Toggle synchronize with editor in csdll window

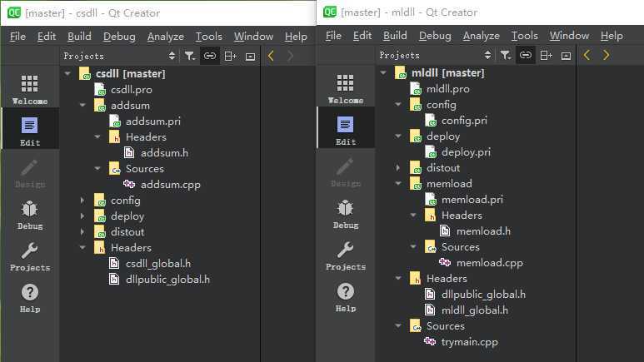[210, 56]
